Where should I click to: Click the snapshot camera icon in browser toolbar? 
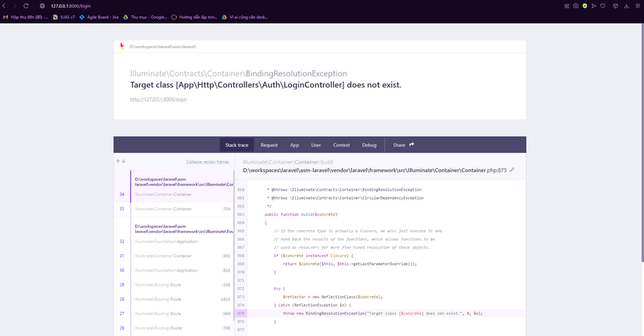point(576,5)
